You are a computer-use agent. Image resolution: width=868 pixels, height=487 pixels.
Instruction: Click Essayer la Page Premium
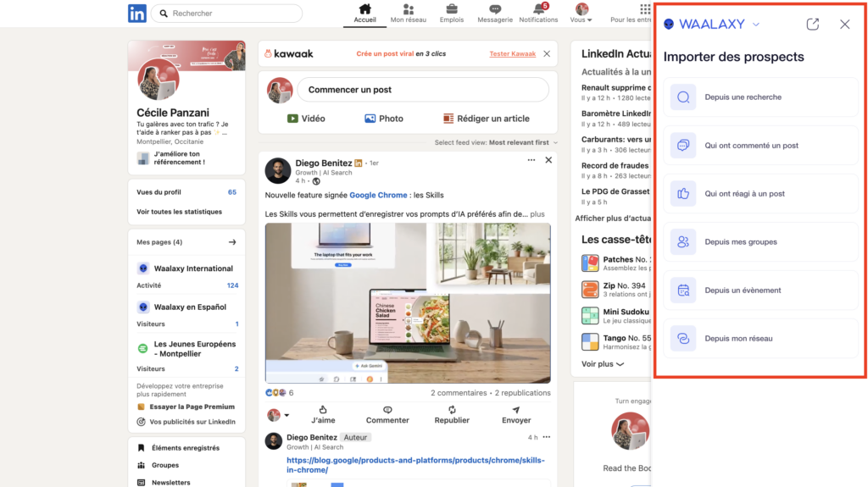pos(192,407)
